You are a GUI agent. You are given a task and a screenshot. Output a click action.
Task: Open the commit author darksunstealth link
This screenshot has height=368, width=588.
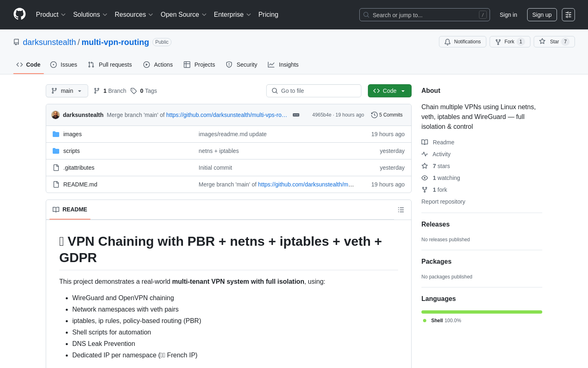point(83,115)
